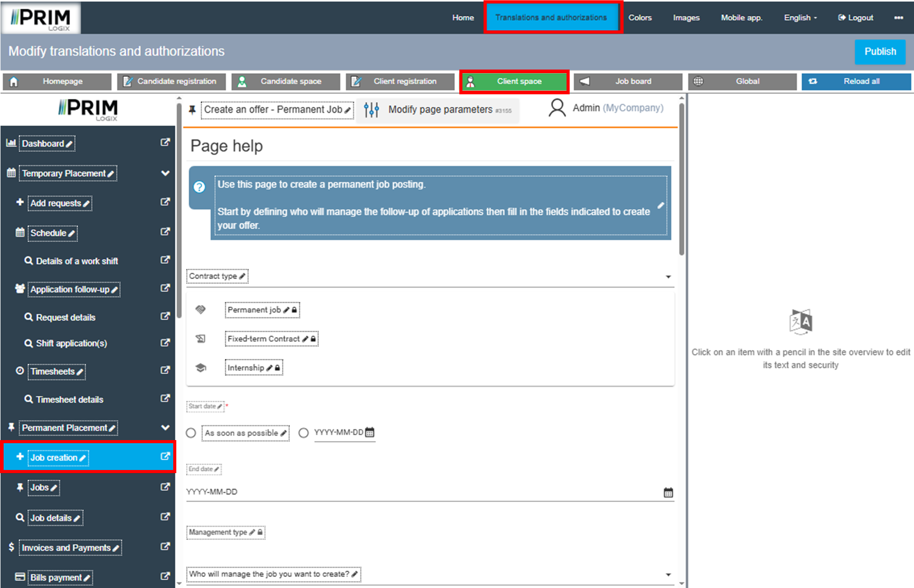The height and width of the screenshot is (588, 914).
Task: Click the Modify page parameters sliders icon
Action: [371, 110]
